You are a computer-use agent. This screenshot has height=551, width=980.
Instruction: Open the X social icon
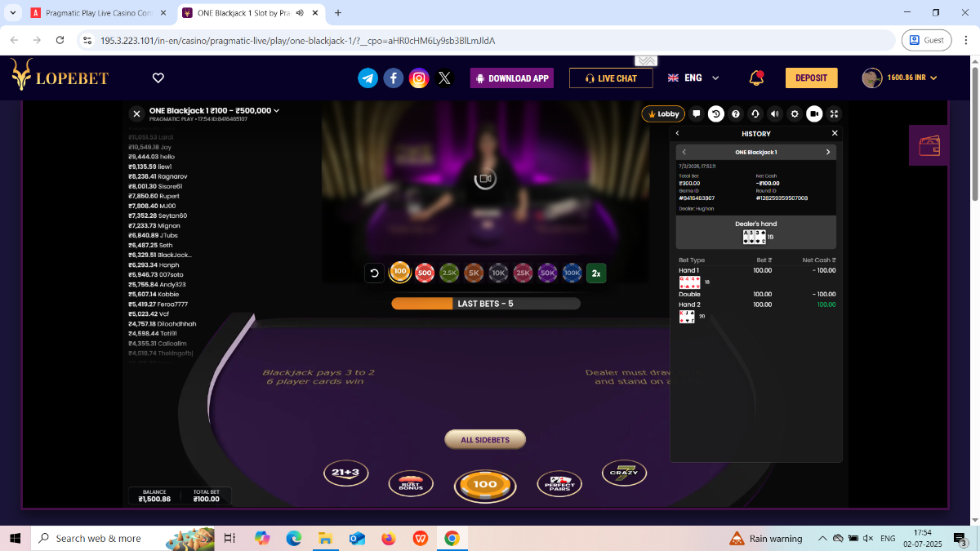[444, 78]
